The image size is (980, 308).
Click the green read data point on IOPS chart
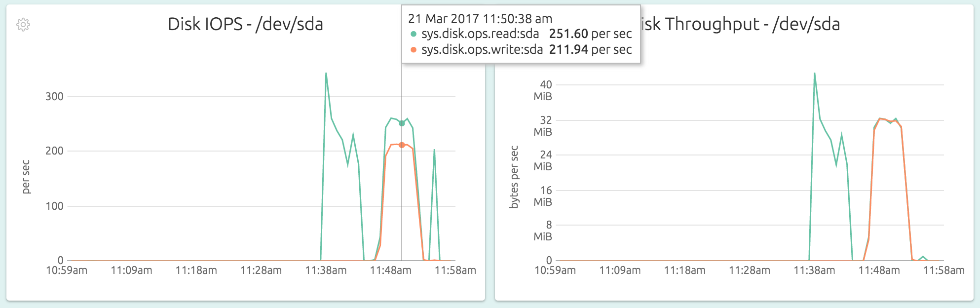tap(402, 123)
